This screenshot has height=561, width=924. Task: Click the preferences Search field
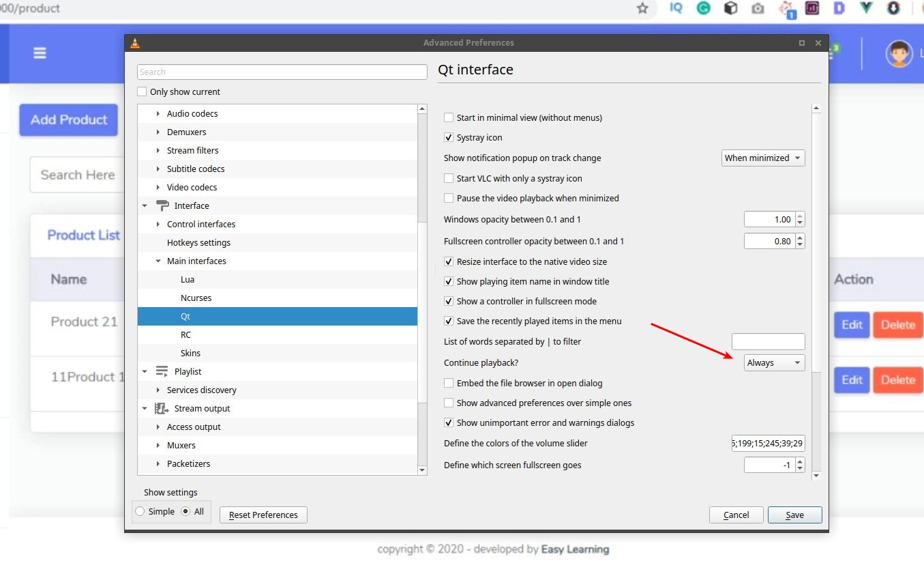(282, 72)
